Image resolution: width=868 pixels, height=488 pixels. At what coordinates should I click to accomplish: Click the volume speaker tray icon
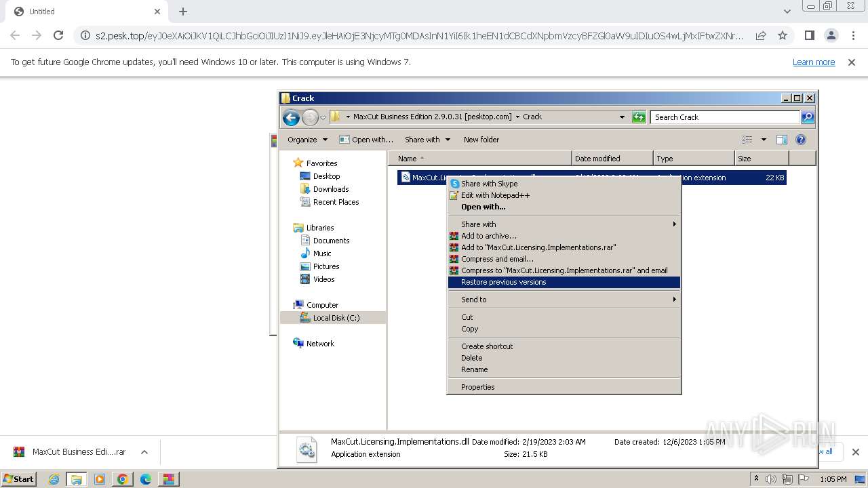pos(771,479)
